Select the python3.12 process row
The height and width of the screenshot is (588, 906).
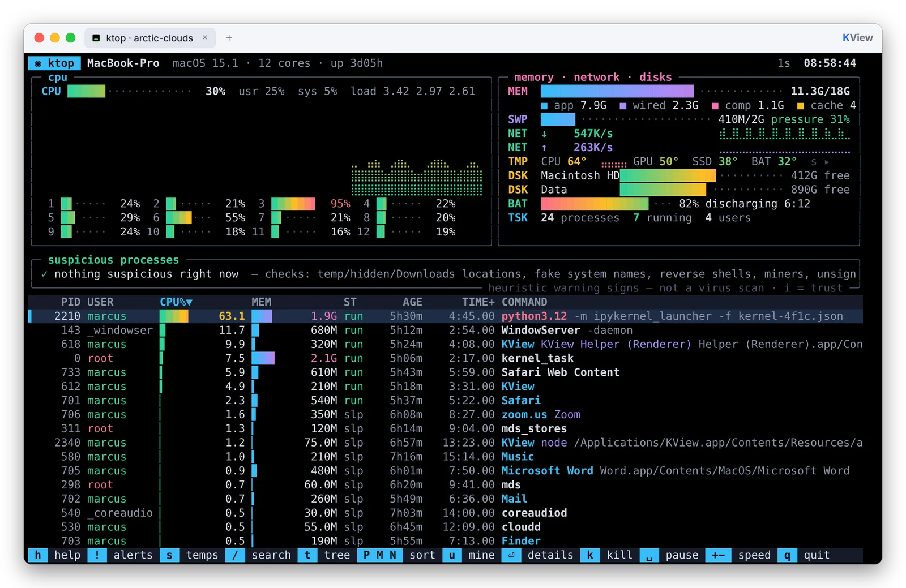446,316
